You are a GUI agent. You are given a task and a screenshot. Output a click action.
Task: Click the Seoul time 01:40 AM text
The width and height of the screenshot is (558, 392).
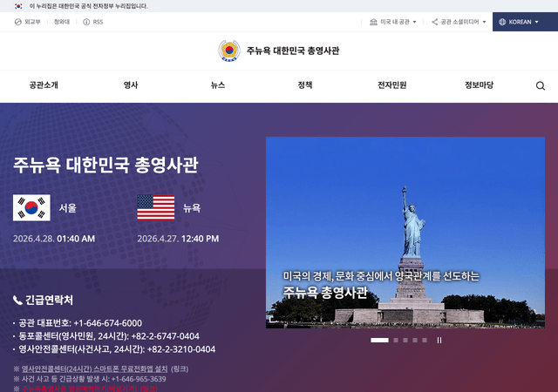point(76,239)
